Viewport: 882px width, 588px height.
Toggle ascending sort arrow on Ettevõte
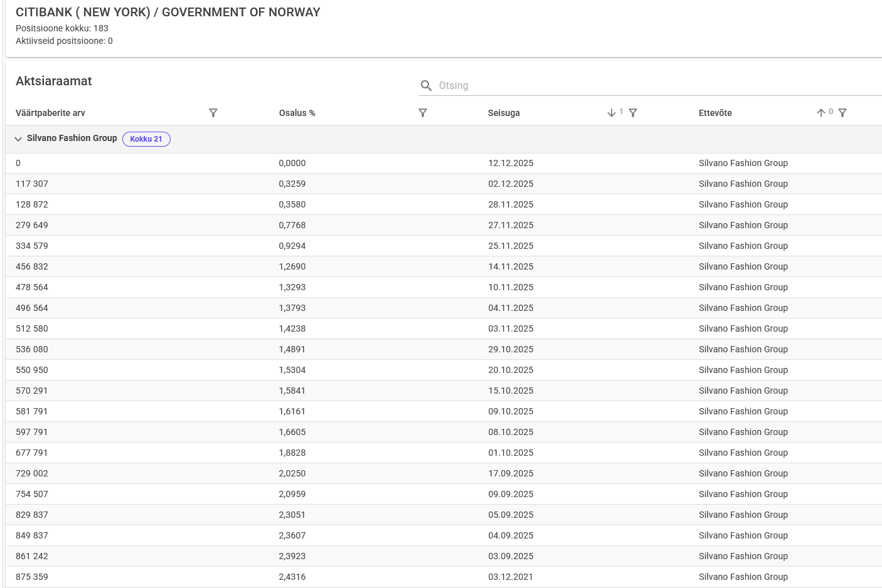click(x=821, y=113)
